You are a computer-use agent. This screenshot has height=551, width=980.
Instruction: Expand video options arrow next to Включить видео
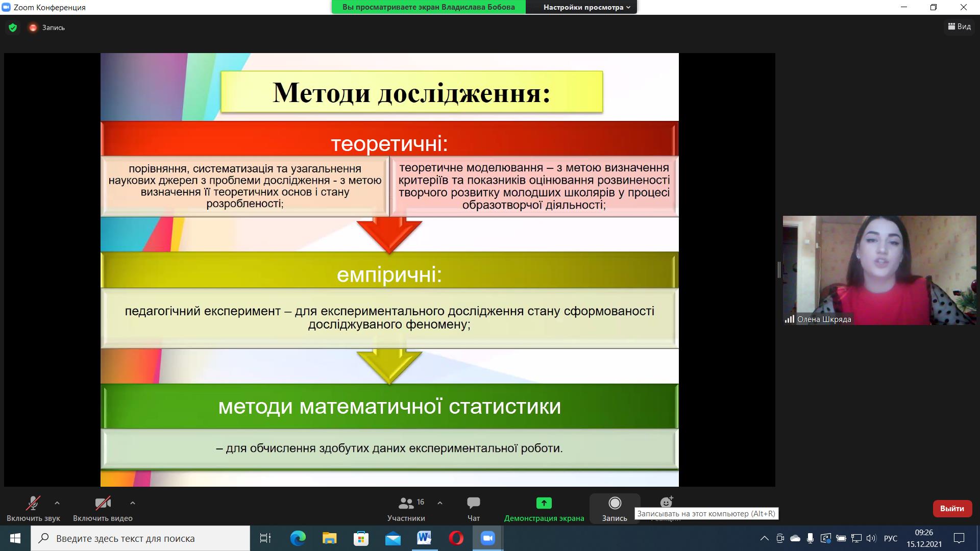click(x=133, y=503)
